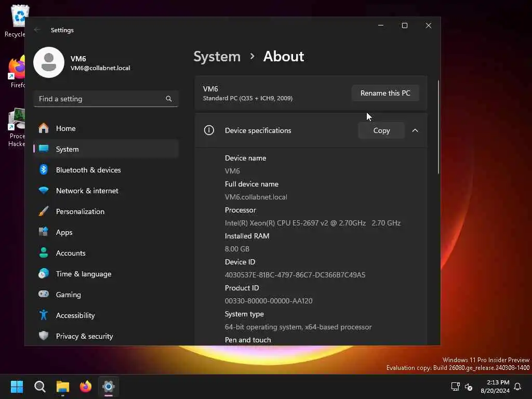532x399 pixels.
Task: Copy the device specifications
Action: pos(381,130)
